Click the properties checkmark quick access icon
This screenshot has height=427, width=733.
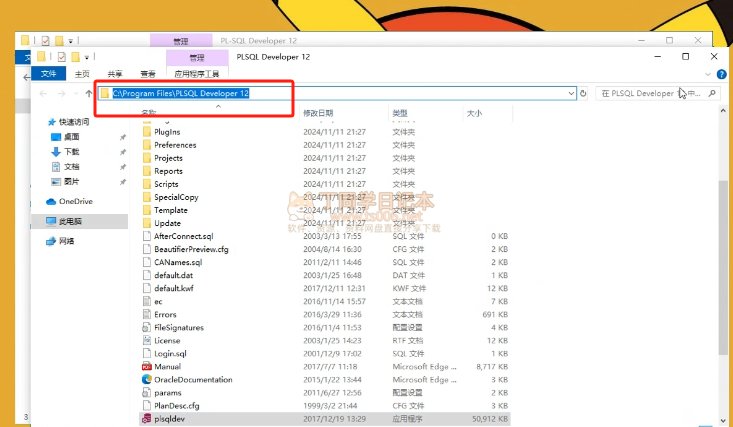(x=61, y=57)
